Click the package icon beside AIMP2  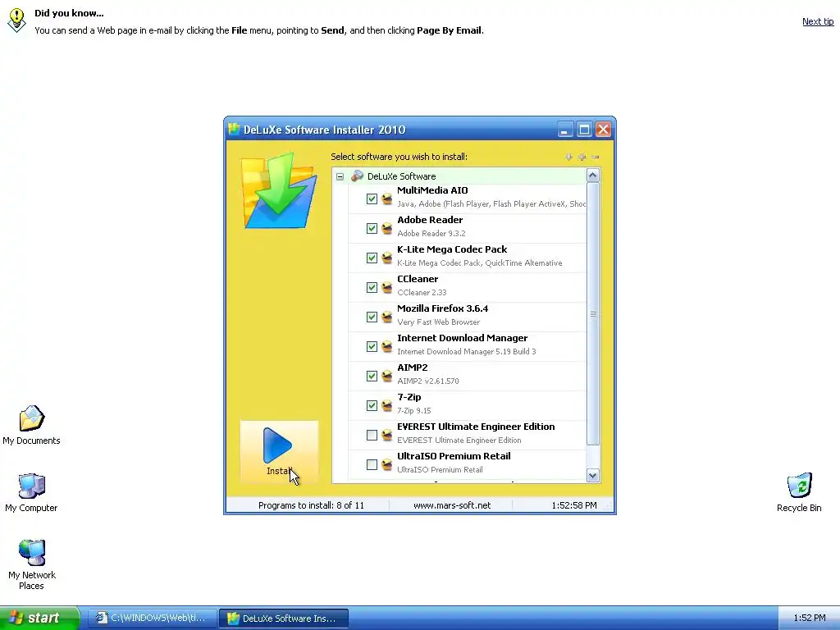[387, 376]
